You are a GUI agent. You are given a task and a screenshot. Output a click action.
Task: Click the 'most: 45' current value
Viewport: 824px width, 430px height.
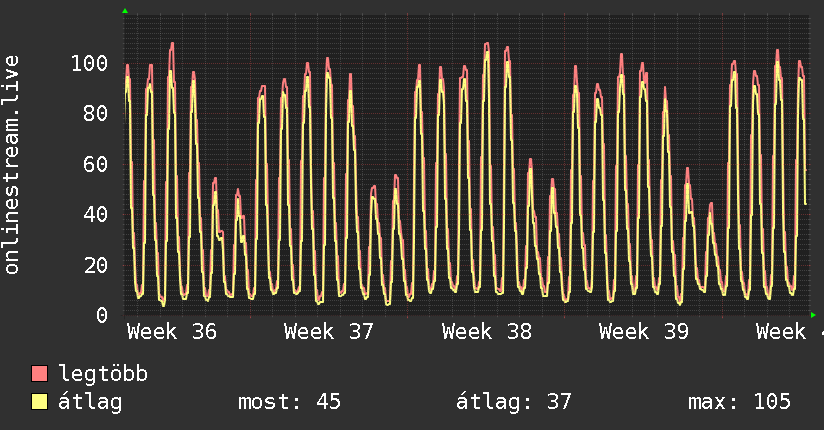coord(290,402)
